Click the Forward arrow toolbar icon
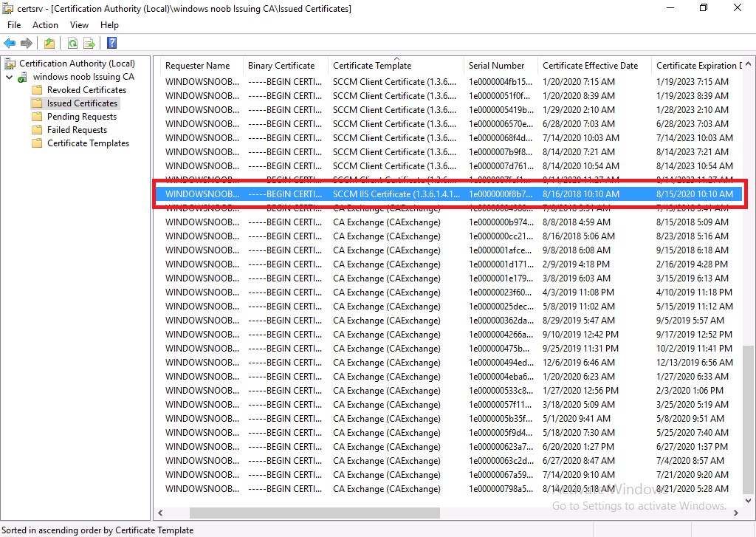Viewport: 756px width, 537px height. (27, 43)
